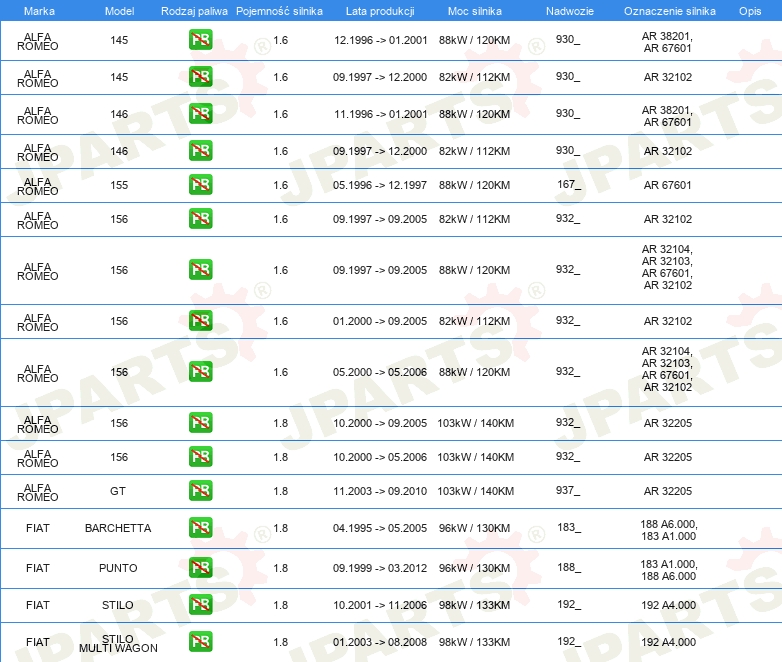Click the 1.8 engine capacity in Barchetta row
This screenshot has height=662, width=782.
click(280, 528)
